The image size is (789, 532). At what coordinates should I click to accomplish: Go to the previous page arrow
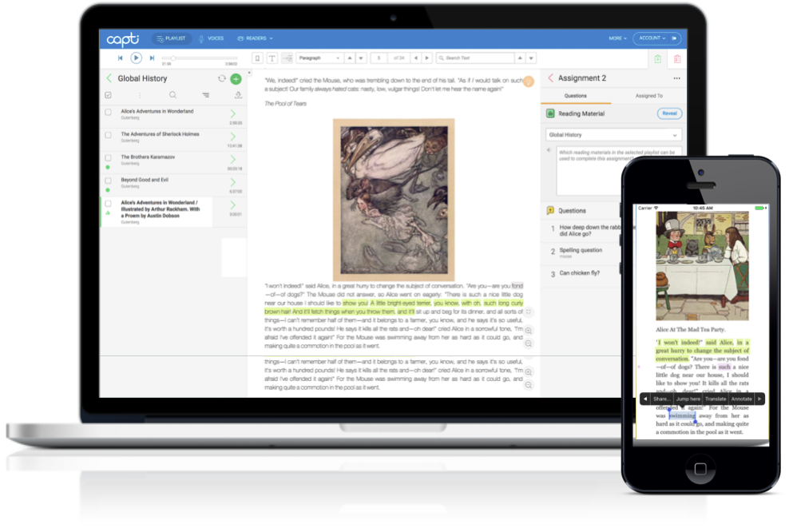pos(415,58)
